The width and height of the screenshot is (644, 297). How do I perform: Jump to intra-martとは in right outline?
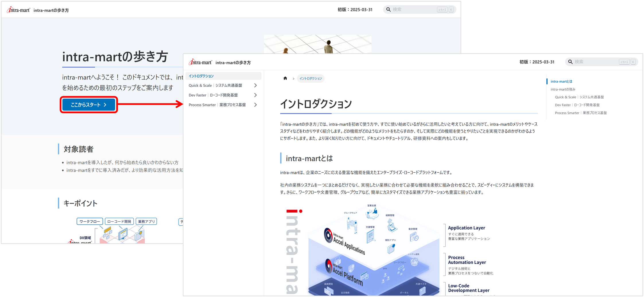(561, 82)
